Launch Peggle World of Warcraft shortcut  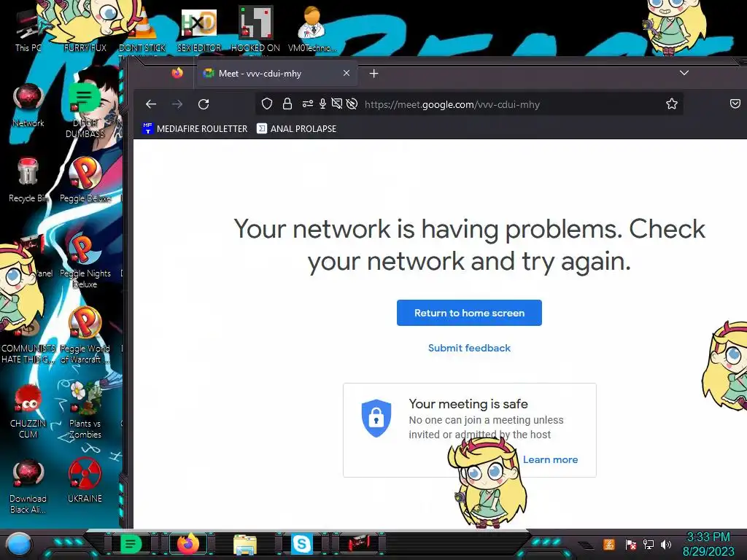click(85, 335)
